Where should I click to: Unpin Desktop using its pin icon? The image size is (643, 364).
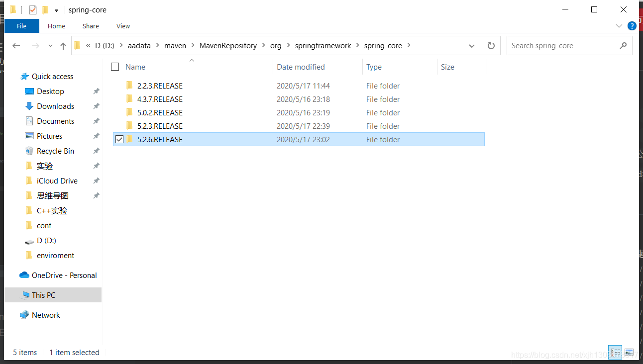[96, 91]
